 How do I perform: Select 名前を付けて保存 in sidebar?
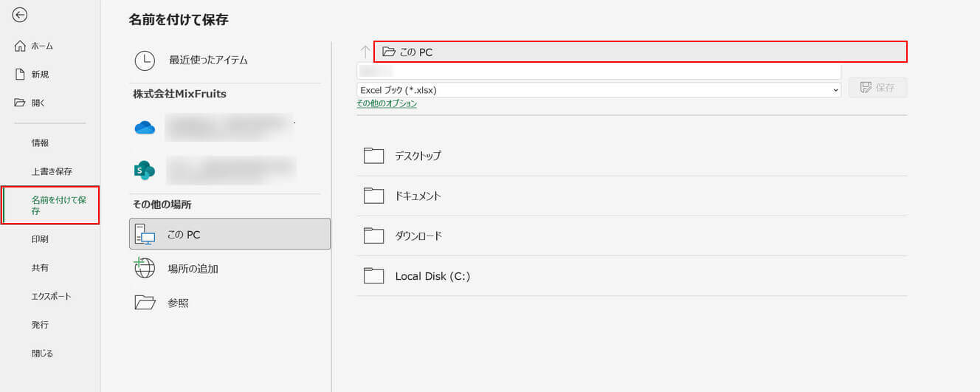click(x=52, y=205)
